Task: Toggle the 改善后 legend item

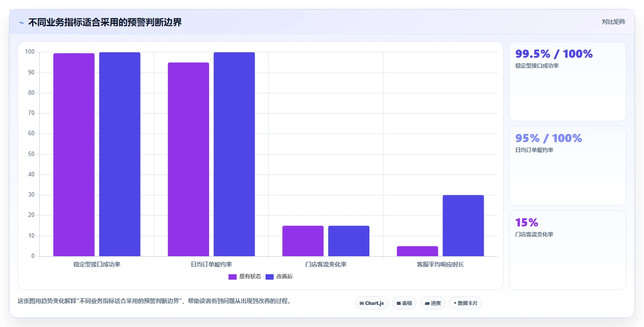Action: [279, 276]
